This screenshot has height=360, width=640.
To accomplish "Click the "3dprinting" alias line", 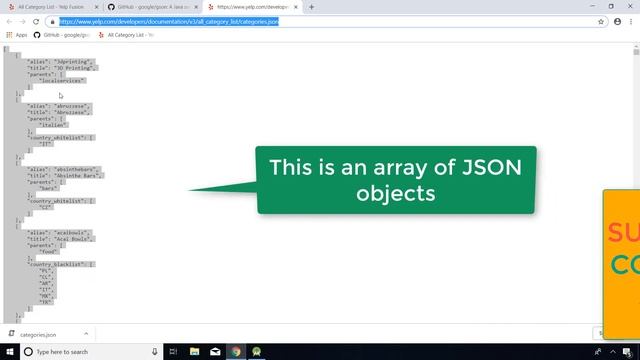I will (x=61, y=62).
